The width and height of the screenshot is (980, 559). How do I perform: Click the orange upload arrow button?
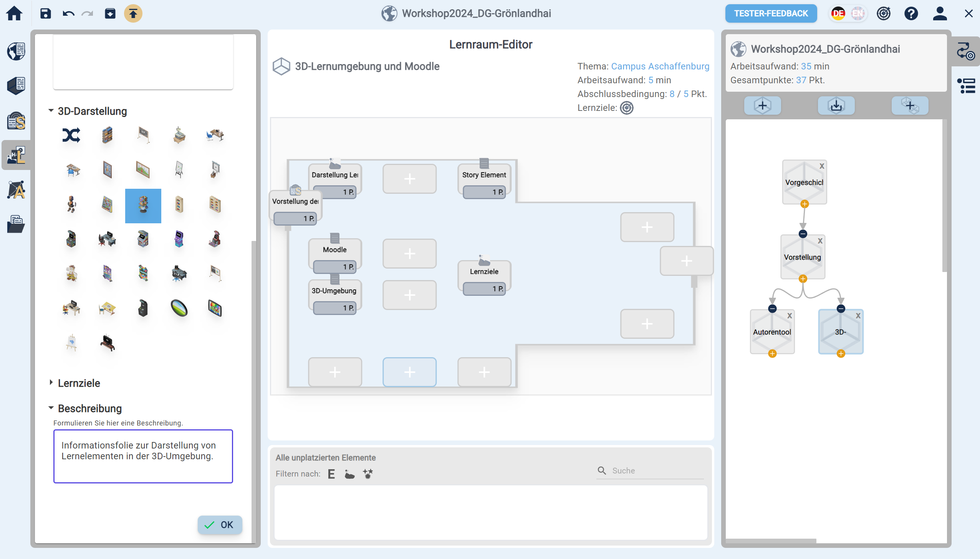(x=133, y=14)
